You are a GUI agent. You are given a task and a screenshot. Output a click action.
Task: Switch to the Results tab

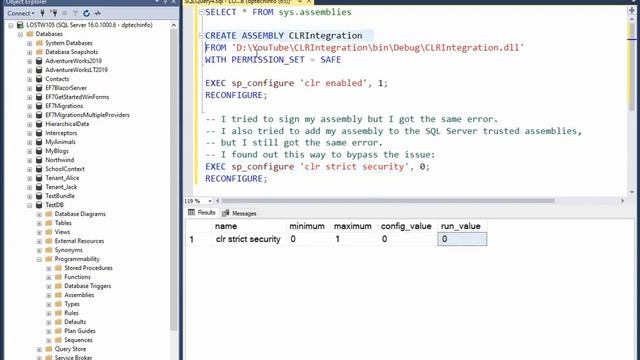[x=202, y=213]
